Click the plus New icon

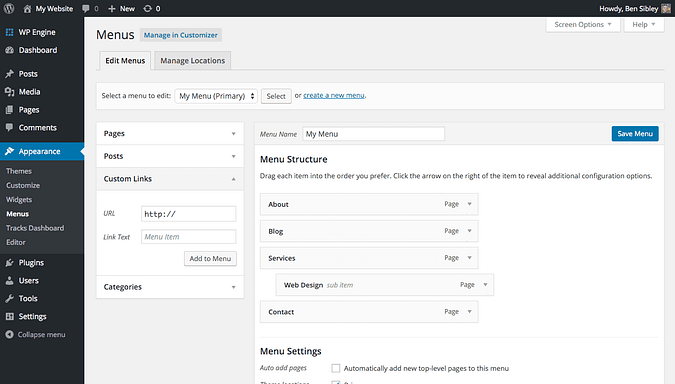tap(111, 9)
